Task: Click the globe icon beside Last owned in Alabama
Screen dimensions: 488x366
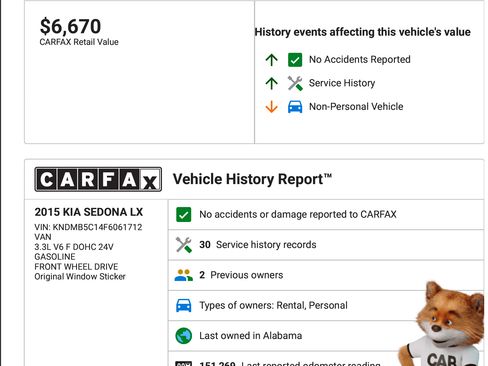Action: coord(183,336)
